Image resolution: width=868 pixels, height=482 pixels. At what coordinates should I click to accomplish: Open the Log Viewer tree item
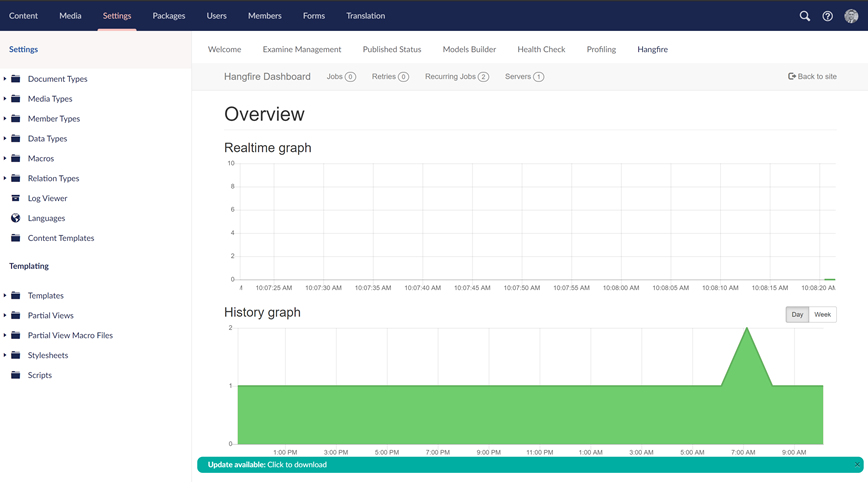point(48,198)
